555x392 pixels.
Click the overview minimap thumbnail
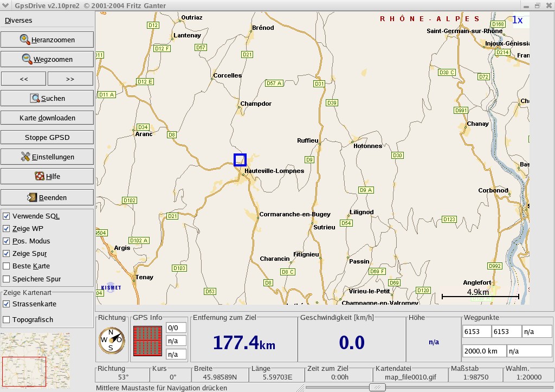pyautogui.click(x=35, y=360)
